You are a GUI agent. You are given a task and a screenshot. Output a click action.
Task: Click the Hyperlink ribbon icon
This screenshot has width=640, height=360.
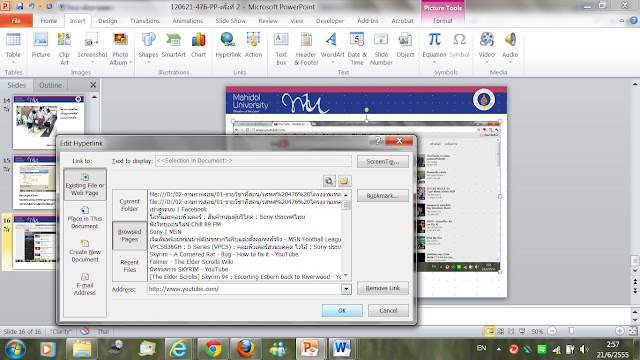coord(228,45)
